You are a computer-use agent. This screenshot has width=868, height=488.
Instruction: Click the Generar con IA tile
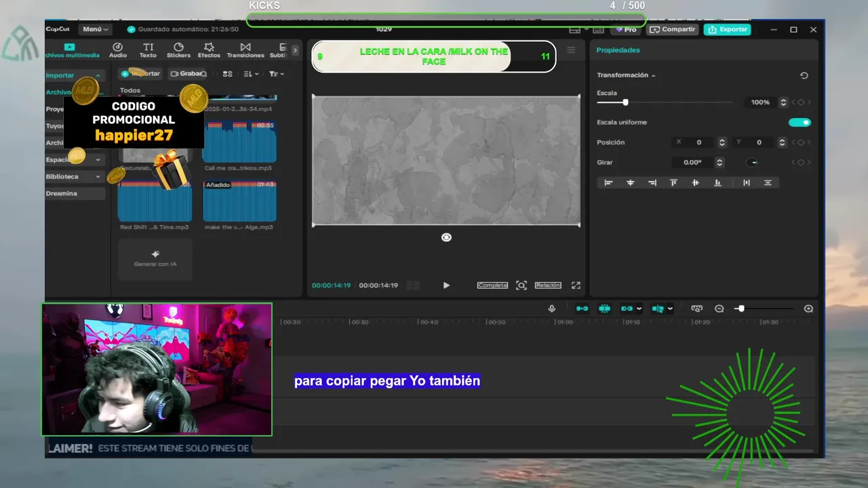coord(155,259)
